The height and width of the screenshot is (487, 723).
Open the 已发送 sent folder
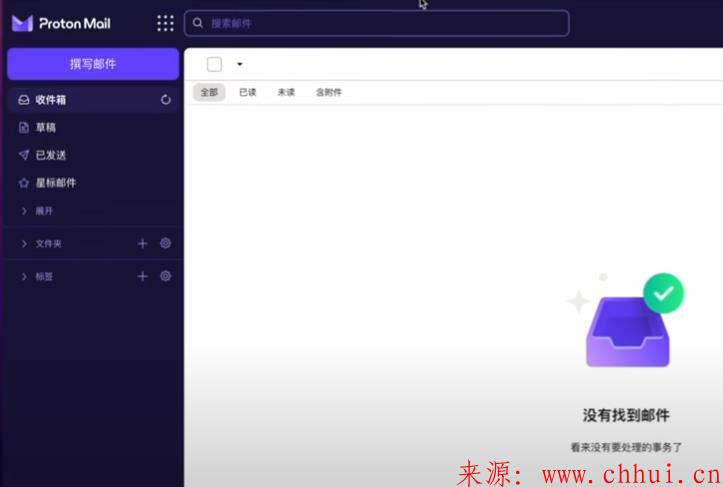pos(93,155)
